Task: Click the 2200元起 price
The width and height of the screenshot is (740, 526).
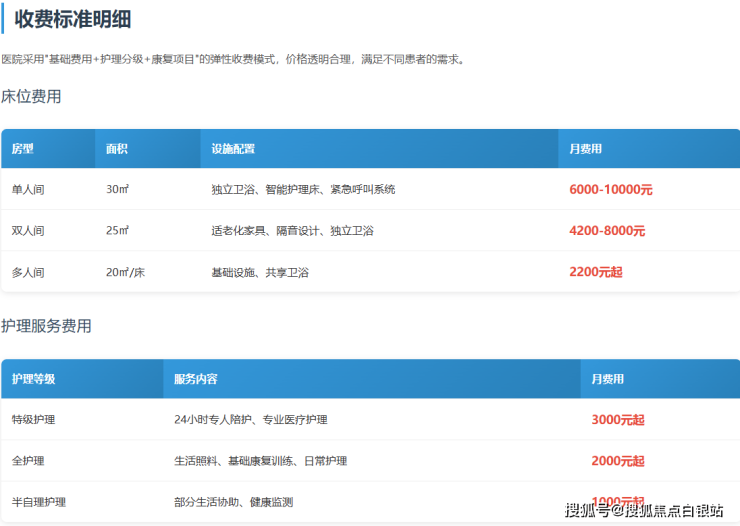Action: (x=595, y=272)
